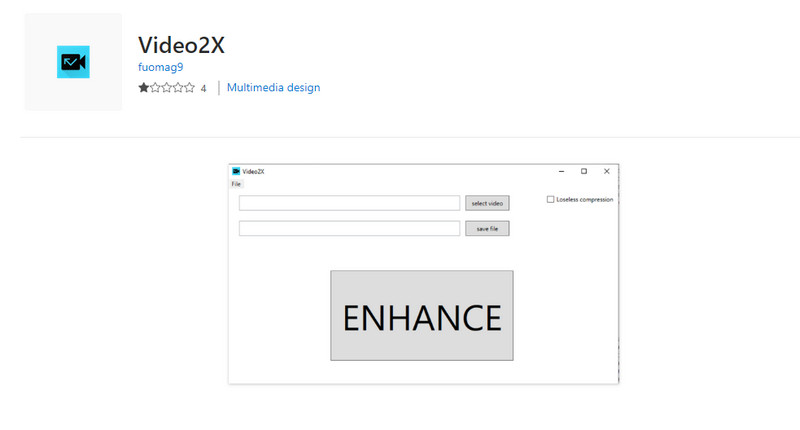The width and height of the screenshot is (800, 430).
Task: Click the one-star rating display
Action: 166,88
